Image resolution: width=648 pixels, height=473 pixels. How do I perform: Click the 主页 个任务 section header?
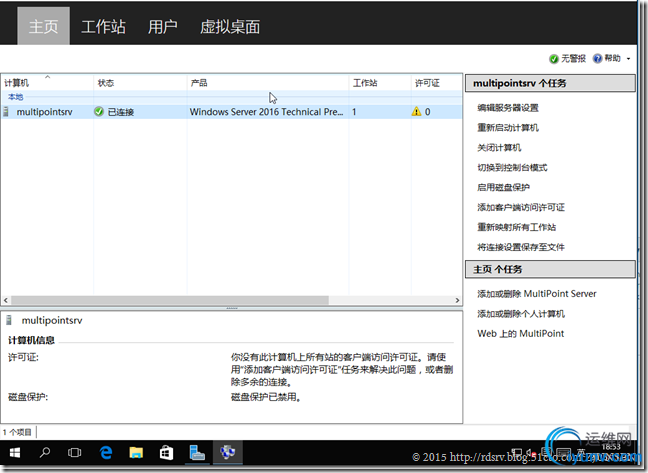coord(550,269)
